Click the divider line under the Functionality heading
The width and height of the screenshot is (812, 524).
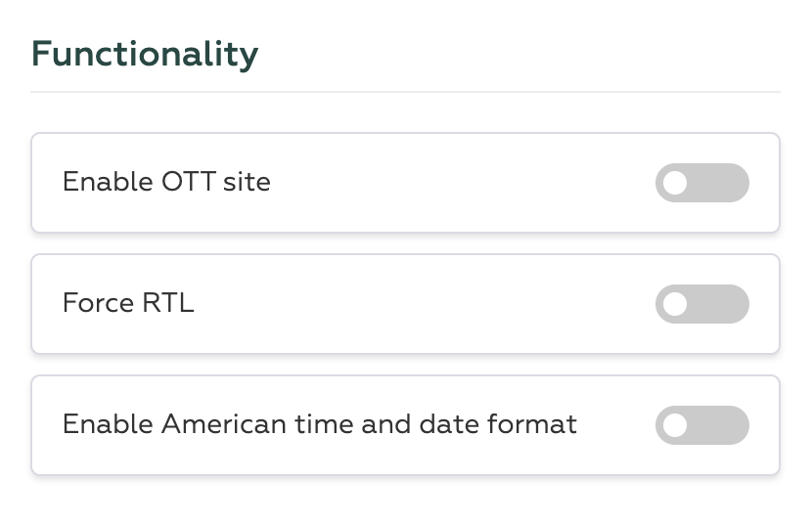[405, 92]
